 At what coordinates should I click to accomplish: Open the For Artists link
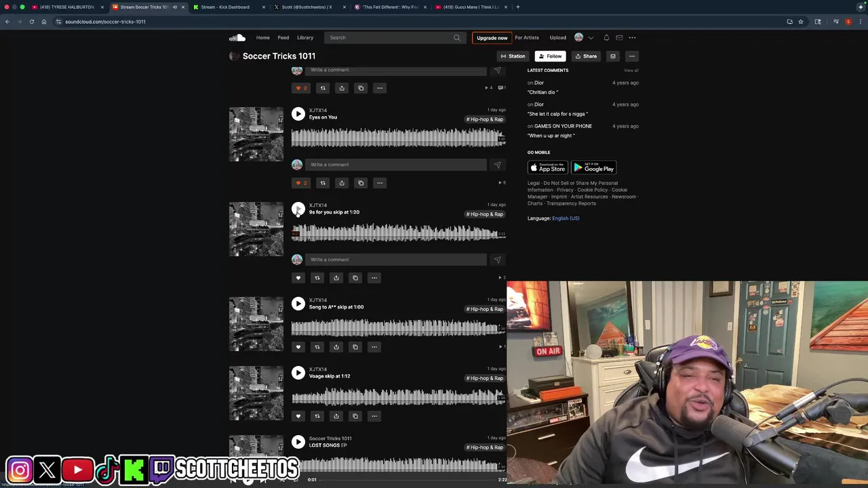(x=527, y=38)
